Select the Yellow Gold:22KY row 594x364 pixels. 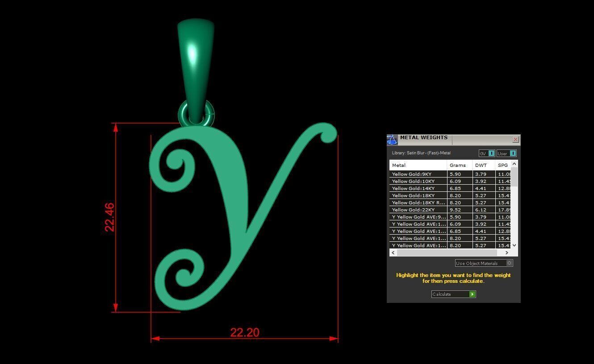pos(450,210)
